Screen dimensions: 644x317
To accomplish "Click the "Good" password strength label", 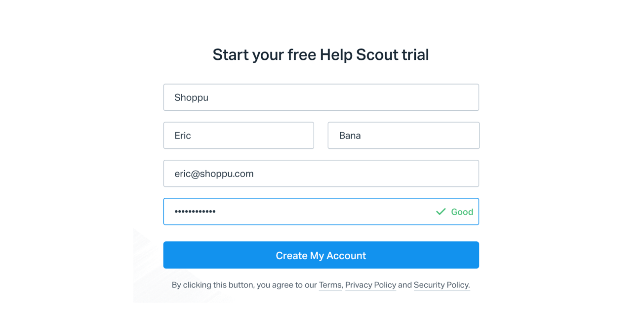I will point(462,212).
